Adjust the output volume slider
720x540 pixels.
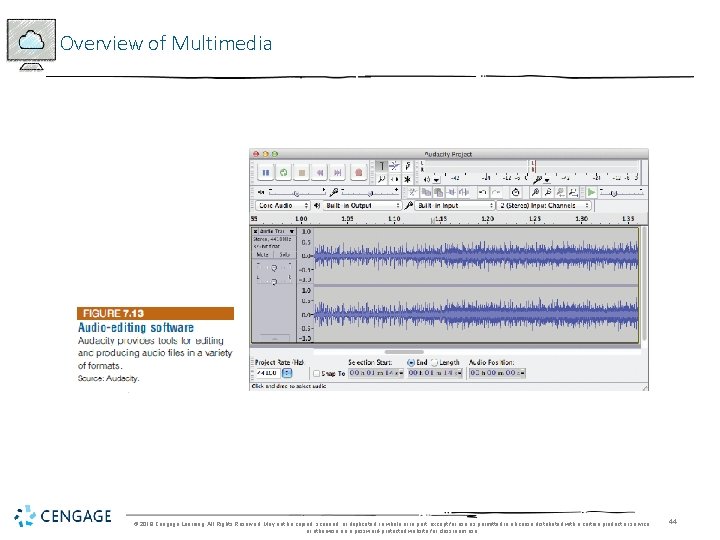pyautogui.click(x=297, y=192)
